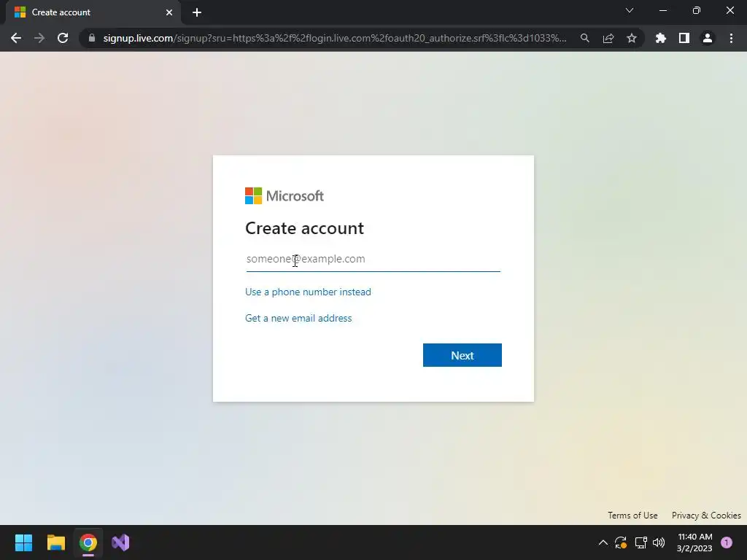Click Use a phone number instead
The width and height of the screenshot is (747, 560).
(x=308, y=292)
